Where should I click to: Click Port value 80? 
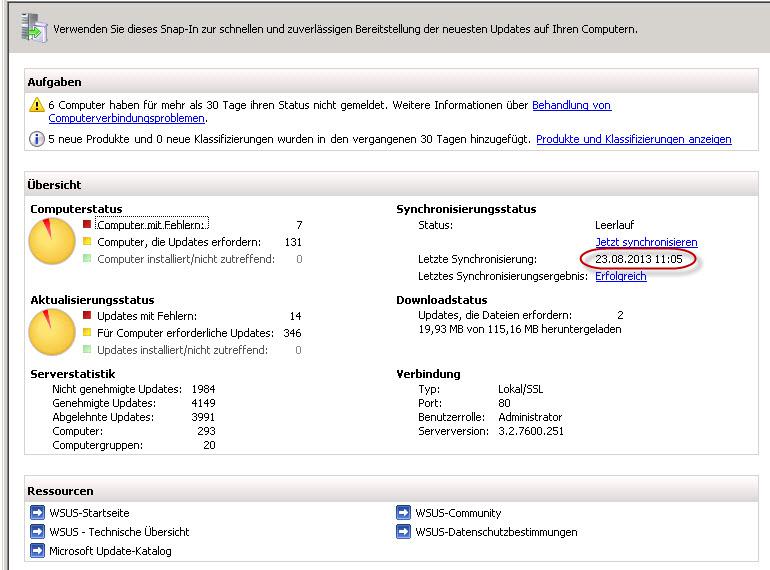coord(504,403)
